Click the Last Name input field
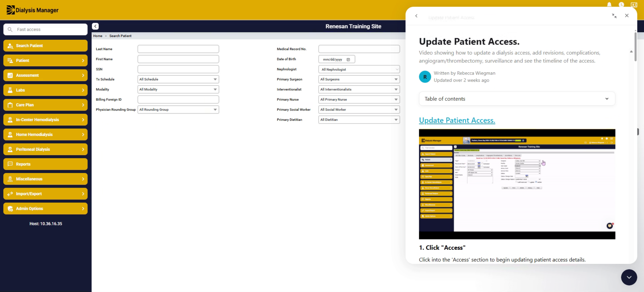The width and height of the screenshot is (644, 292). point(178,49)
